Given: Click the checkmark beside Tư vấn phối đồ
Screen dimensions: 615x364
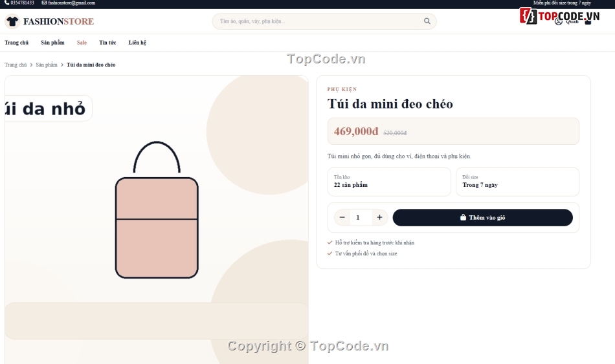Looking at the screenshot, I should coord(330,253).
